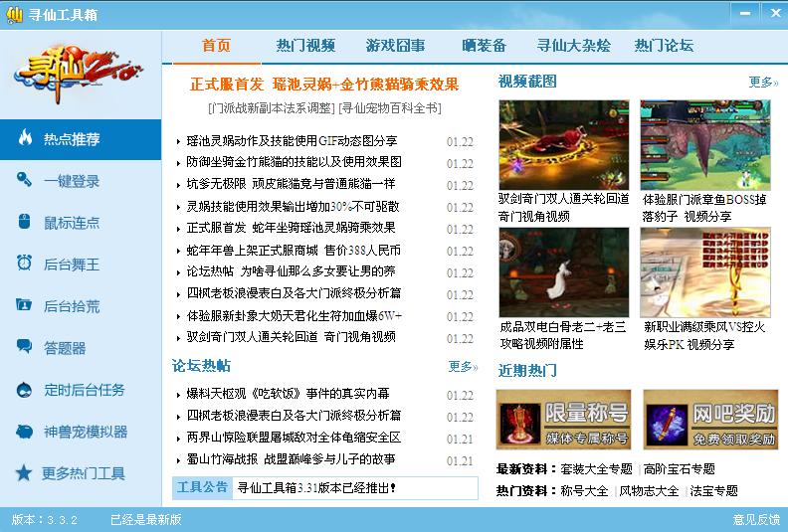Open article 正式服首发 蛇年坐骑瑶池灵娲骑乘效果
This screenshot has height=532, width=788.
coord(291,228)
